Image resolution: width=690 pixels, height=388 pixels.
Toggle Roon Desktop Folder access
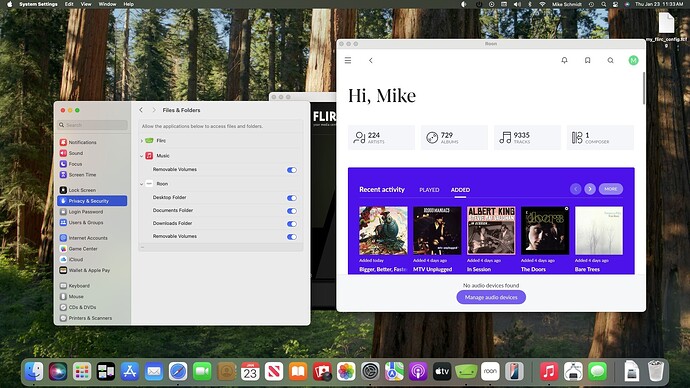tap(292, 198)
